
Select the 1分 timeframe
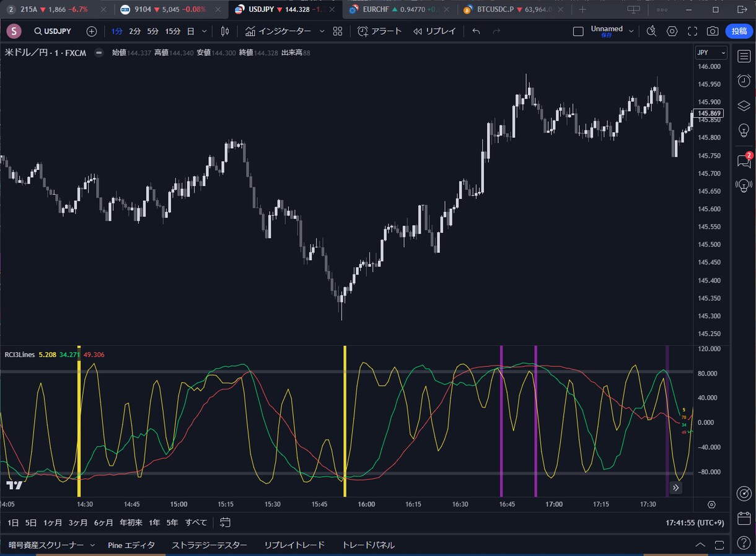117,32
